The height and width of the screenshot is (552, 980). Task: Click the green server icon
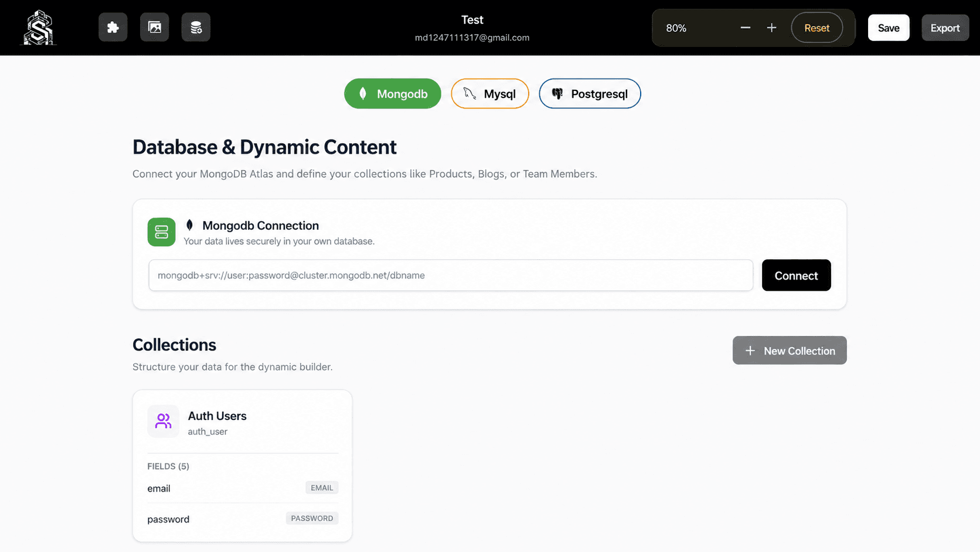(x=162, y=232)
